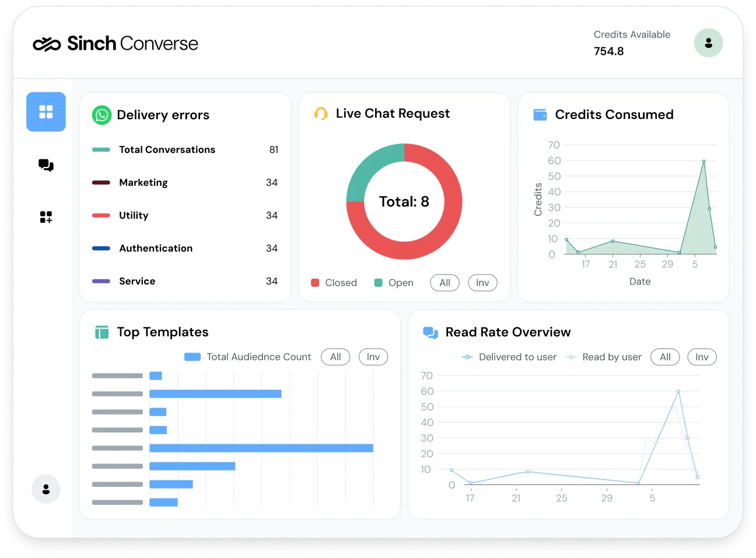Open the integrations icon below chat in sidebar
This screenshot has height=558, width=756.
click(x=45, y=217)
